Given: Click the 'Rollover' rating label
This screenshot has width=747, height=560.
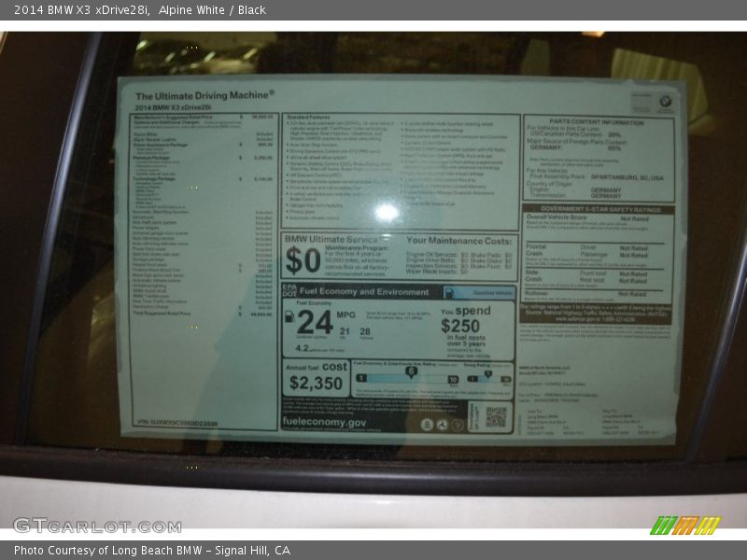Looking at the screenshot, I should [x=537, y=293].
